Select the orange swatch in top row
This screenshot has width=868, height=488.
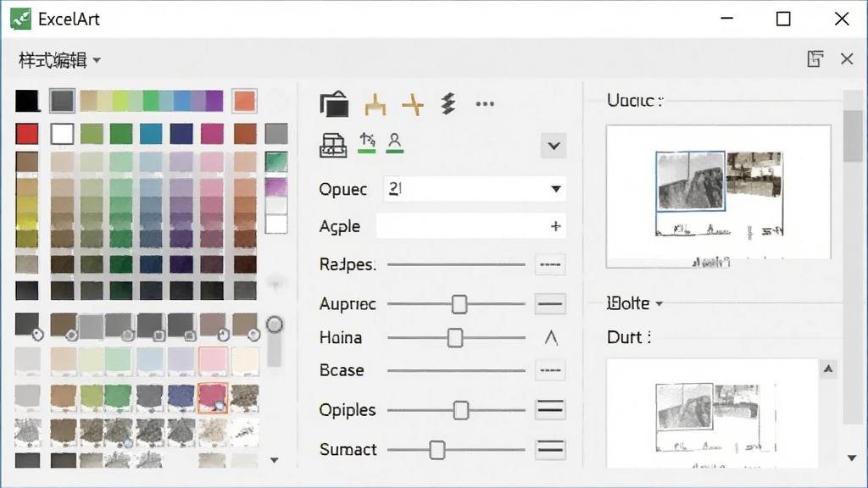point(244,102)
